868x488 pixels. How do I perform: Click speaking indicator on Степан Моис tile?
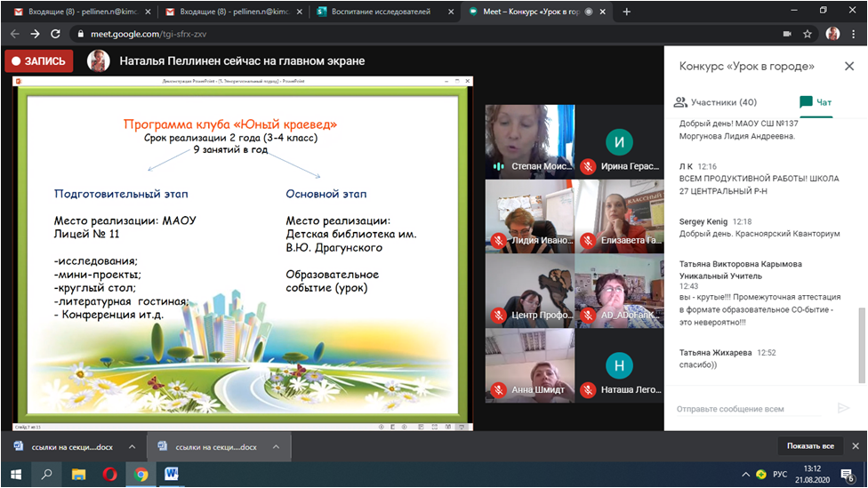(498, 166)
